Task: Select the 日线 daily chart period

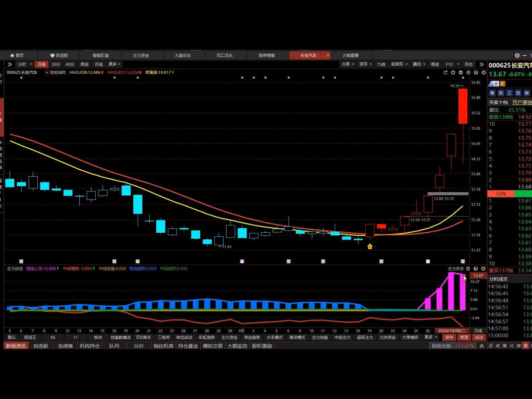Action: coord(41,64)
